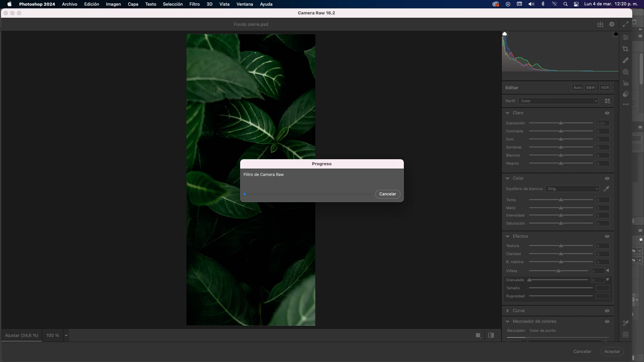Open the Masking tool
The width and height of the screenshot is (644, 362).
click(x=626, y=72)
